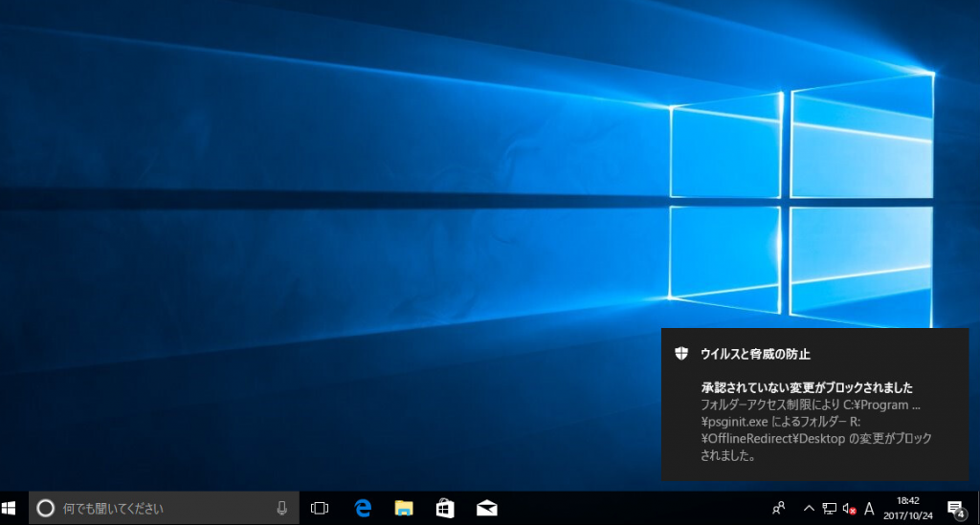Click the muted volume tray icon
The width and height of the screenshot is (980, 525).
pyautogui.click(x=849, y=509)
